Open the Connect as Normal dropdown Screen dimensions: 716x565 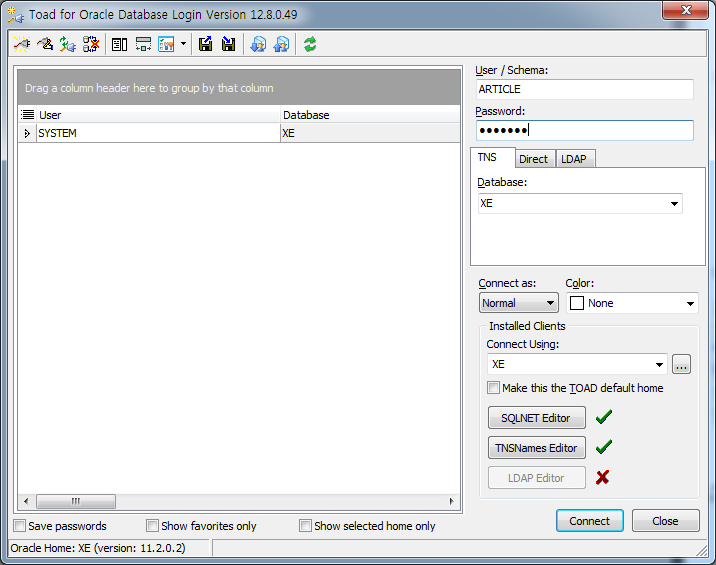[519, 303]
